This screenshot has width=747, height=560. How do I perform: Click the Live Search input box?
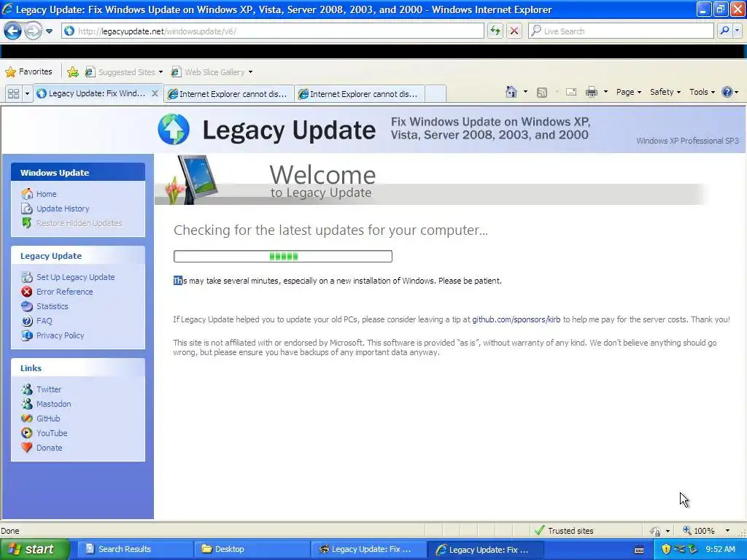[x=622, y=31]
